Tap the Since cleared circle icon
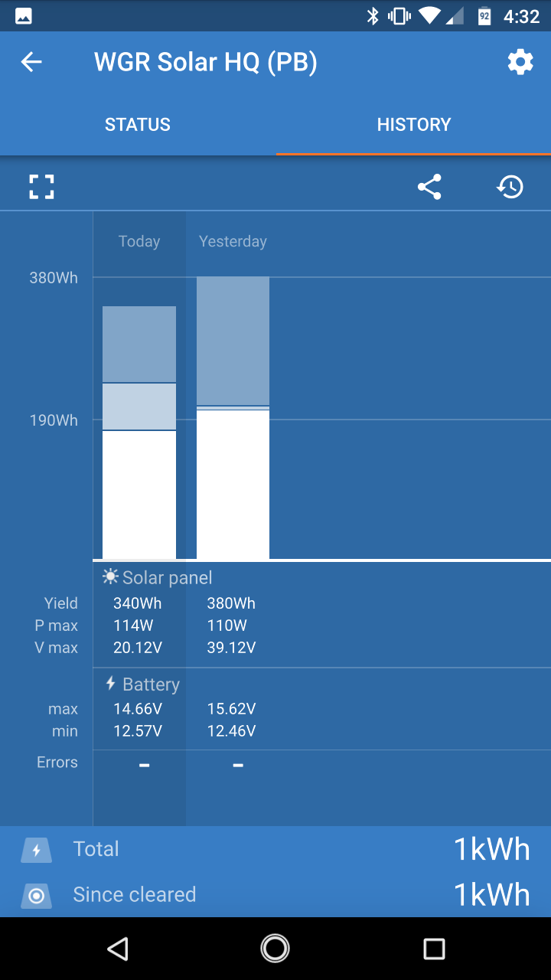Screen dimensions: 551x980 (36, 896)
